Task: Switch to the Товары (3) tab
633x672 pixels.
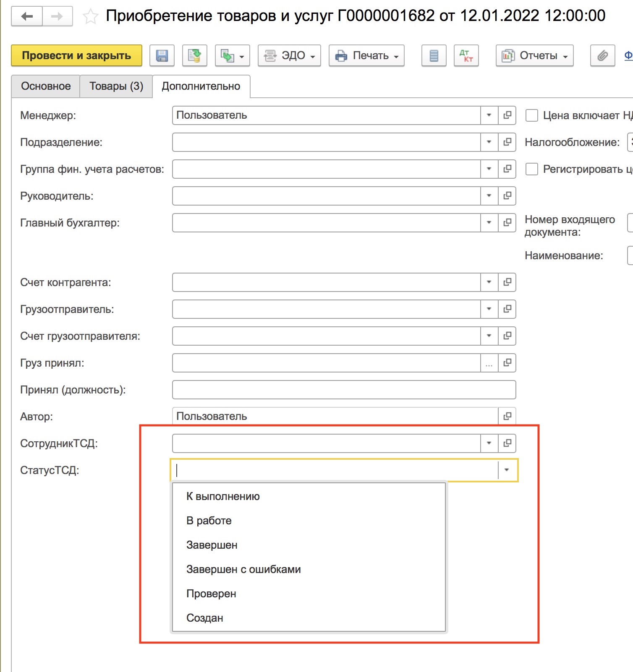Action: point(116,86)
